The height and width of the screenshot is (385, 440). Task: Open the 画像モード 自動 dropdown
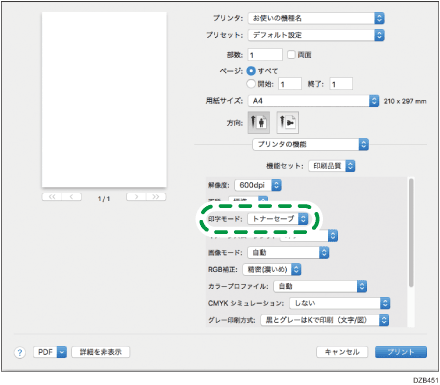pos(288,252)
